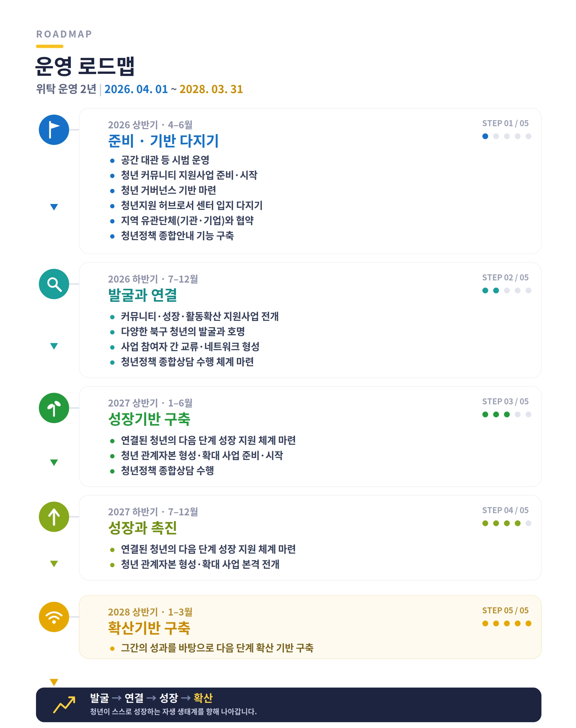Click the start date 2026. 04. 01
Screen dimensions: 576x728
tap(136, 89)
